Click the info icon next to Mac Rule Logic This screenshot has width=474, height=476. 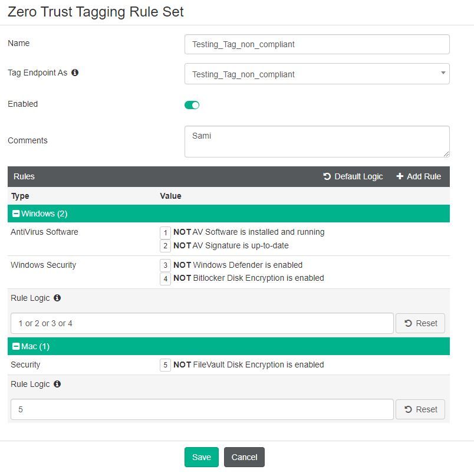coord(57,384)
